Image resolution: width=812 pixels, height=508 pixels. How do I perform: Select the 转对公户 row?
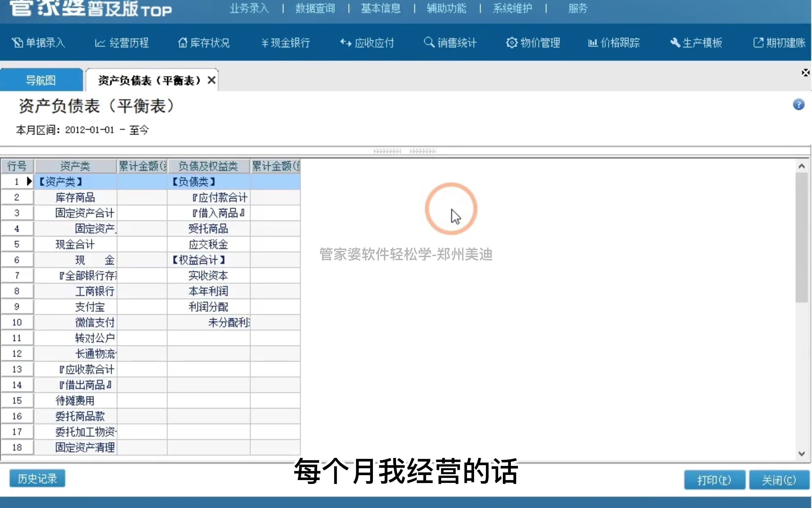76,338
